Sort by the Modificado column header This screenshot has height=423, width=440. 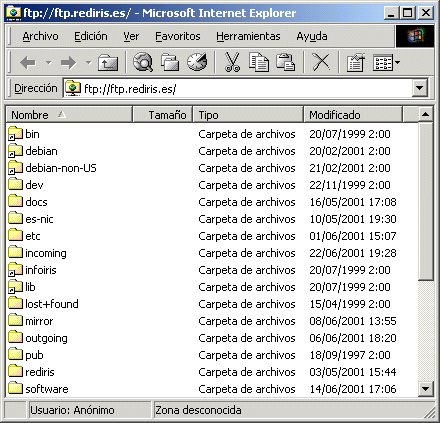353,115
